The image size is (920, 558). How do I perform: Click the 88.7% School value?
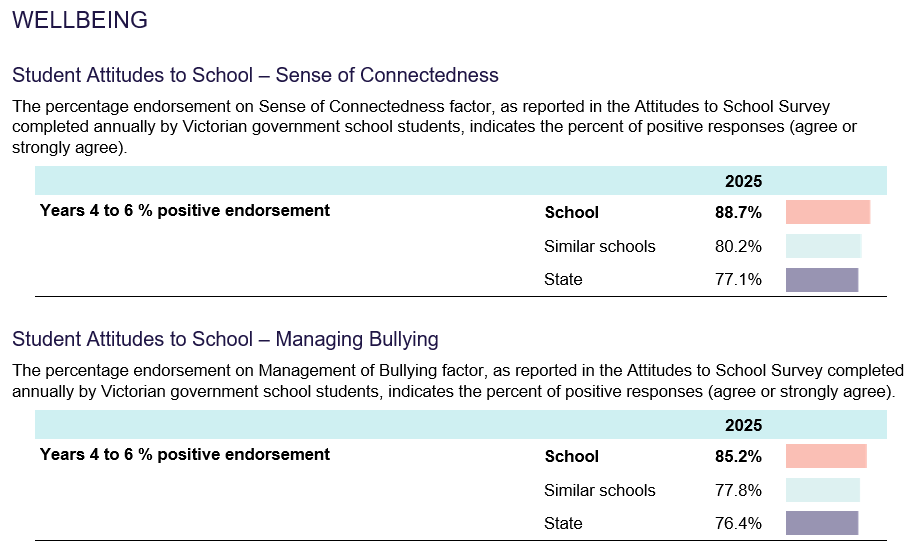pos(738,212)
